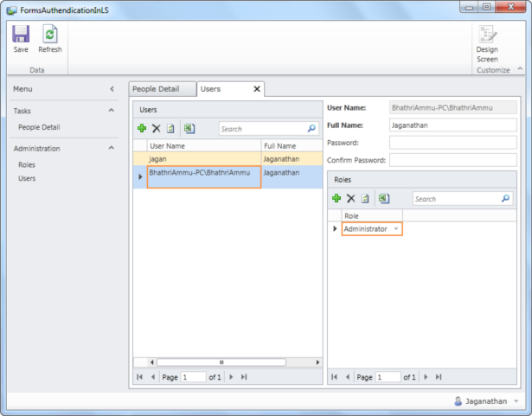Click Jaganathan cell in the jagan row
Viewport: 532px width, 416px height.
click(292, 159)
